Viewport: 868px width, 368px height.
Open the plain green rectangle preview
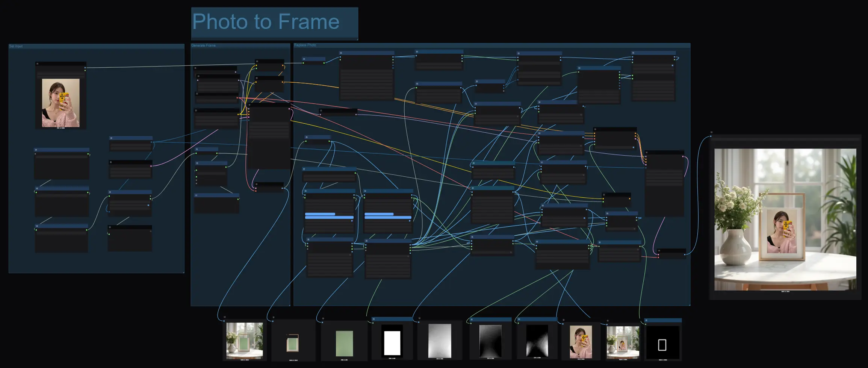pyautogui.click(x=344, y=343)
